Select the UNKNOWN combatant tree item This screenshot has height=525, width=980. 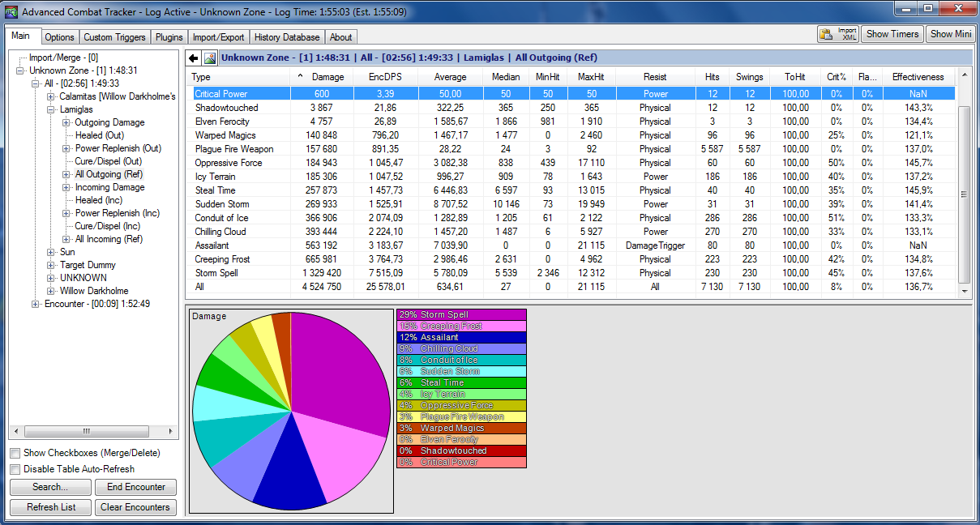click(83, 278)
